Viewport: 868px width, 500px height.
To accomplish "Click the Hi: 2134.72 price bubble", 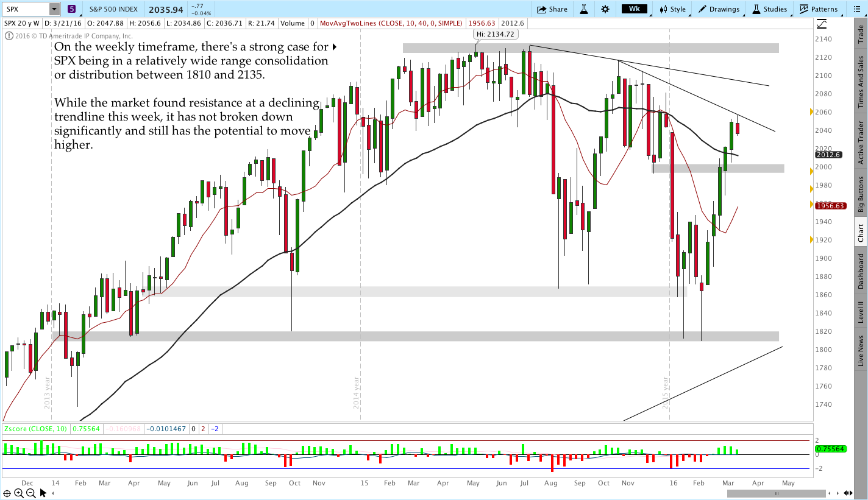I will click(x=496, y=34).
